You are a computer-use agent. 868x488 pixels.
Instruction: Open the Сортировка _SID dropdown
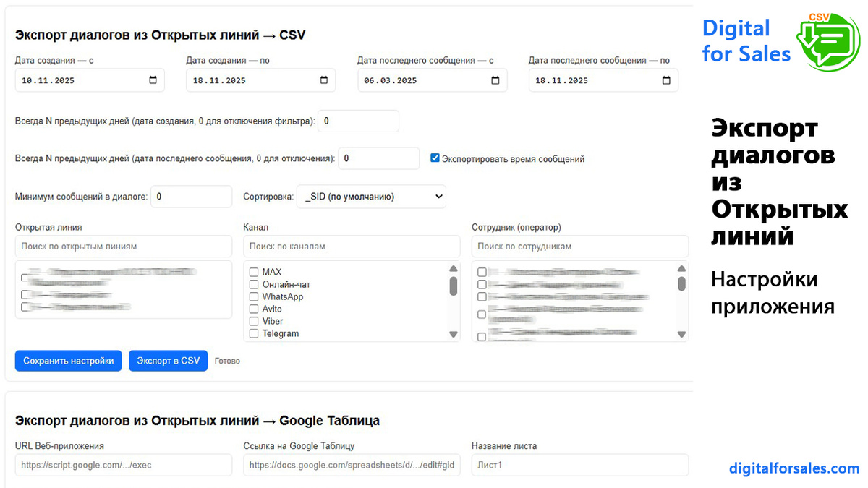click(x=372, y=197)
